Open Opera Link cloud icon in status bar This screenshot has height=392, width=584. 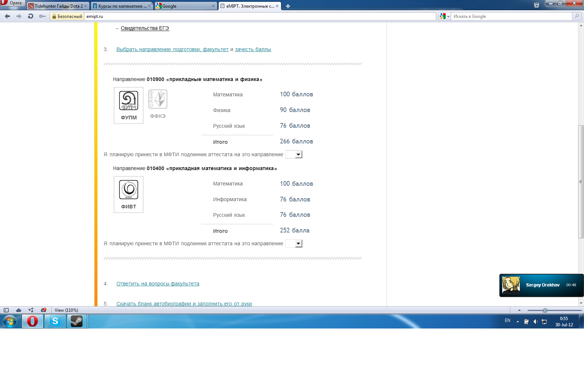tap(18, 310)
